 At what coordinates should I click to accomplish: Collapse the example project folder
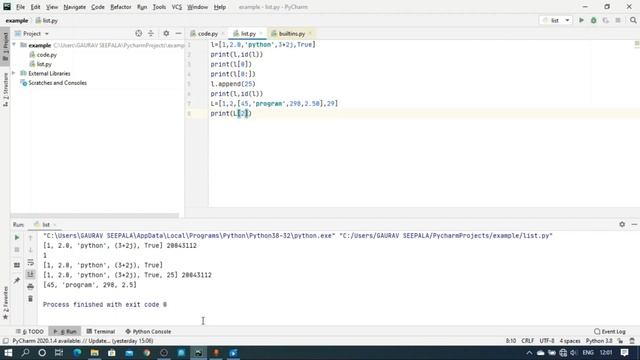tap(14, 45)
